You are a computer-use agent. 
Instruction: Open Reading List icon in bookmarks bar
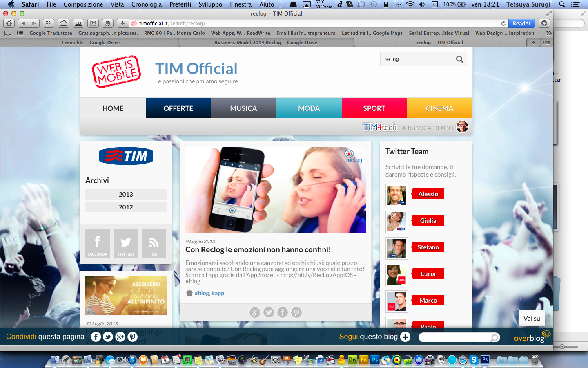pos(8,33)
